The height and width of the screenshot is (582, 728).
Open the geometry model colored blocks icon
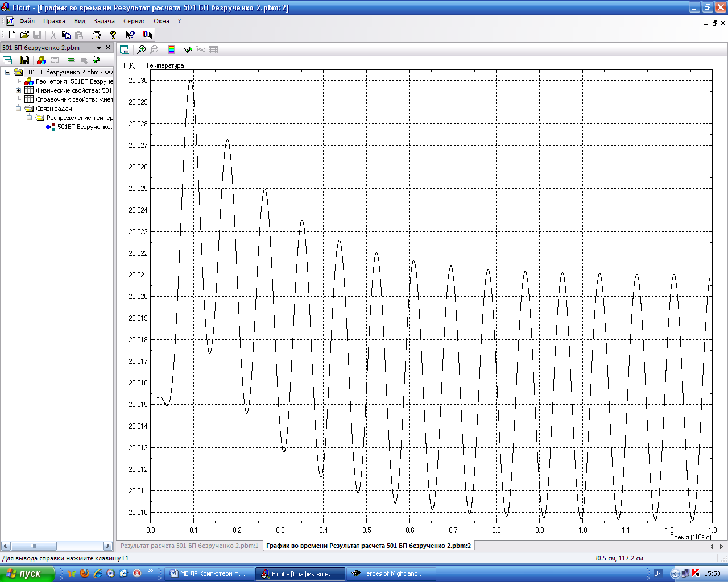click(41, 60)
